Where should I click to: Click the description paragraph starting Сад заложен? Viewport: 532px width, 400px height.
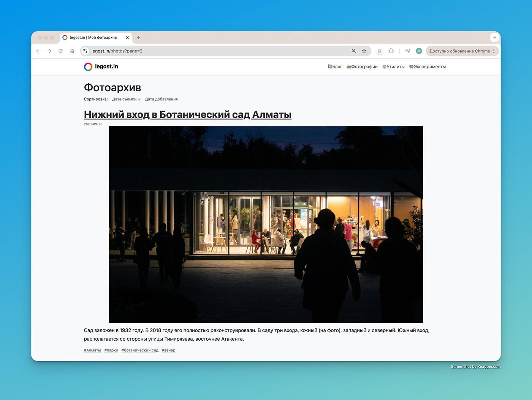257,335
